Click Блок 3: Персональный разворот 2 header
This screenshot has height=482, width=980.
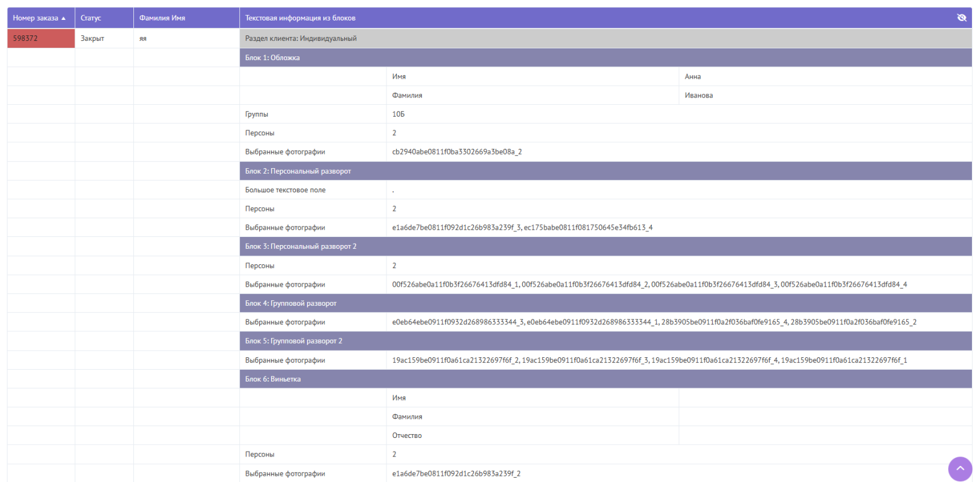(x=300, y=246)
